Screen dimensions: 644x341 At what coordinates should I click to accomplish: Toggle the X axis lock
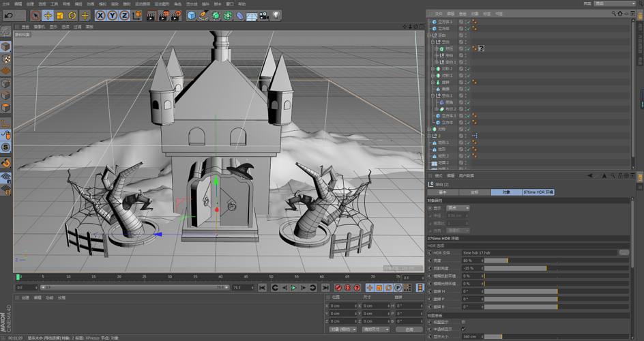point(101,15)
